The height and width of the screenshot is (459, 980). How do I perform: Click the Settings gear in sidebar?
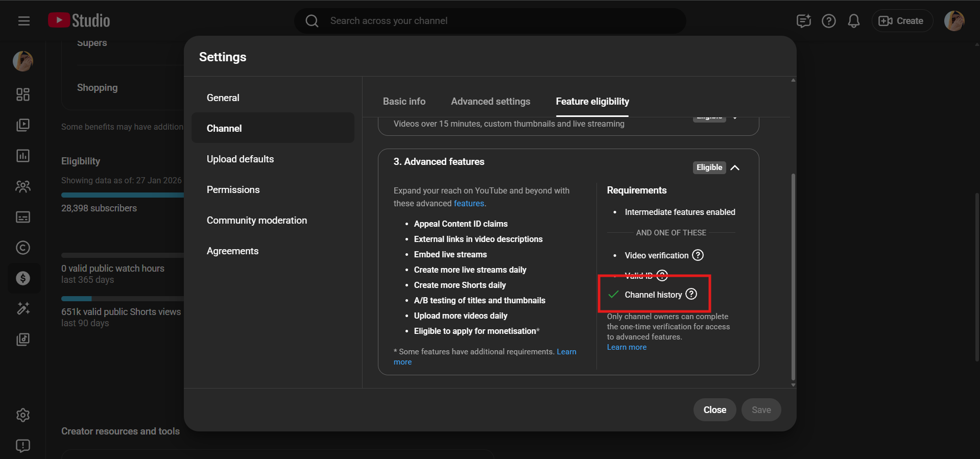point(23,415)
